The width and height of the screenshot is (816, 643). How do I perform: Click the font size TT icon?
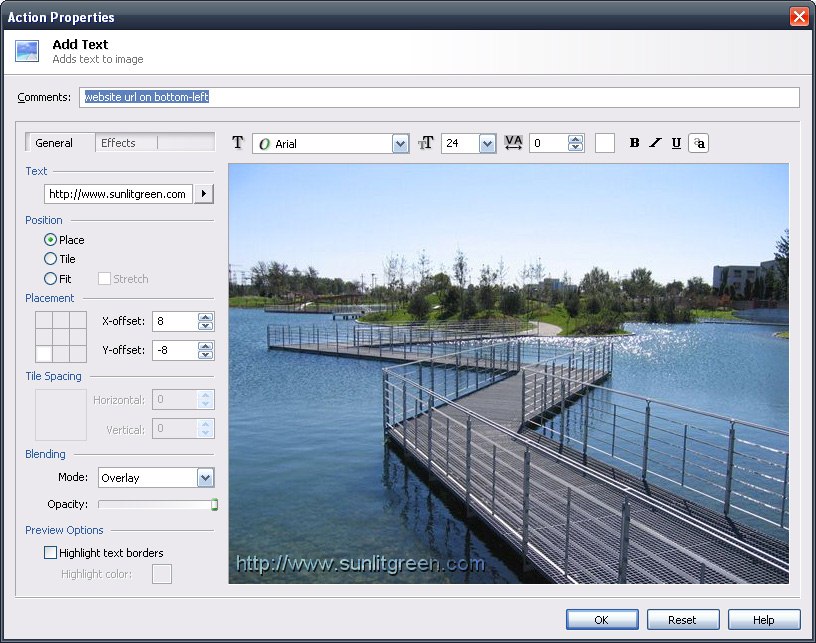tap(426, 143)
